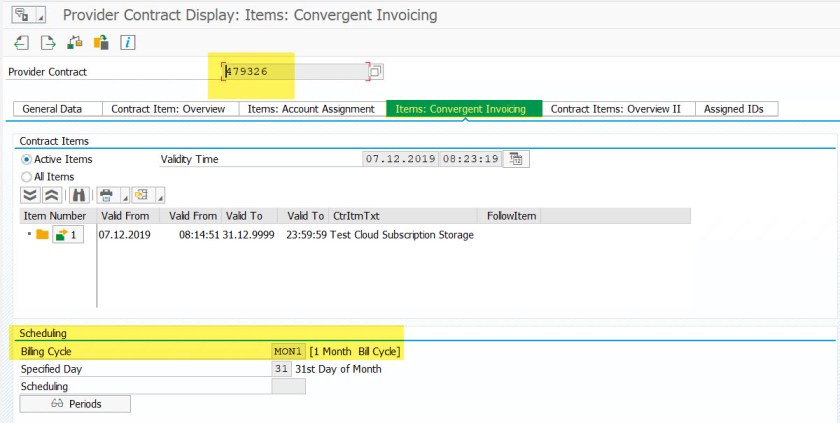Click the Periods button
This screenshot has width=840, height=423.
tap(75, 404)
